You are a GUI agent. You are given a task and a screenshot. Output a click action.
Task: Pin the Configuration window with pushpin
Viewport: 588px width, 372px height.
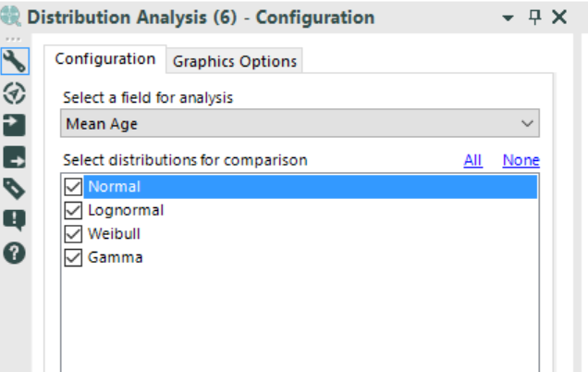534,18
